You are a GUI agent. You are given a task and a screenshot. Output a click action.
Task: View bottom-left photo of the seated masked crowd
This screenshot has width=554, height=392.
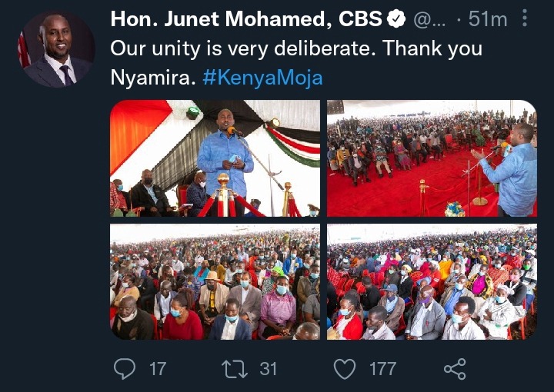215,281
